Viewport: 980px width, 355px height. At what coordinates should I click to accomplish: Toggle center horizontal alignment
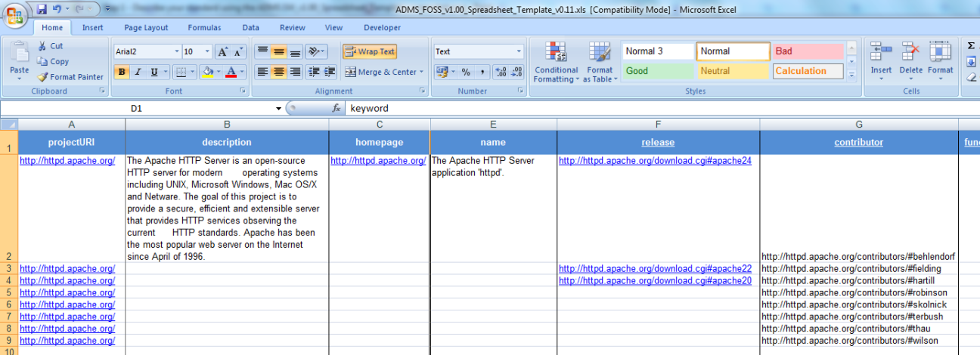point(279,72)
